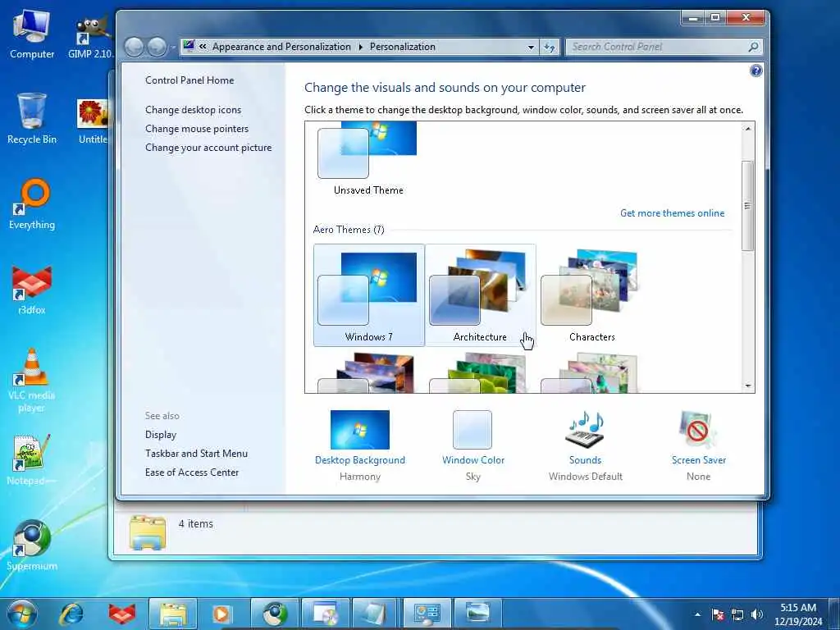
Task: Click the folder icon beside 4 items
Action: 148,532
